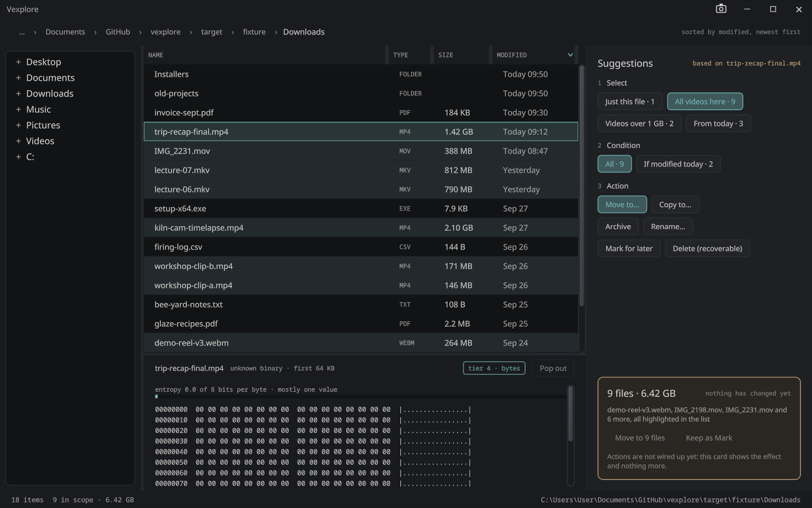
Task: Click the hex preview vertical scrollbar
Action: (571, 414)
